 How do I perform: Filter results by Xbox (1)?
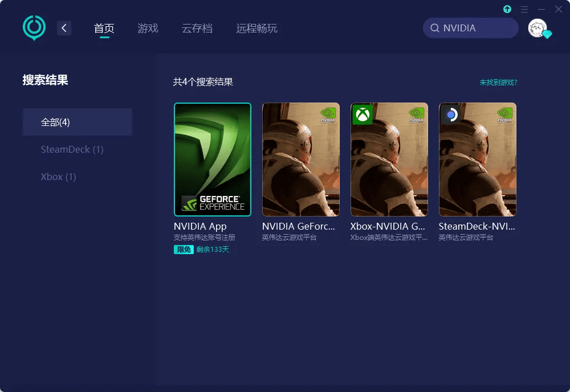(x=58, y=177)
